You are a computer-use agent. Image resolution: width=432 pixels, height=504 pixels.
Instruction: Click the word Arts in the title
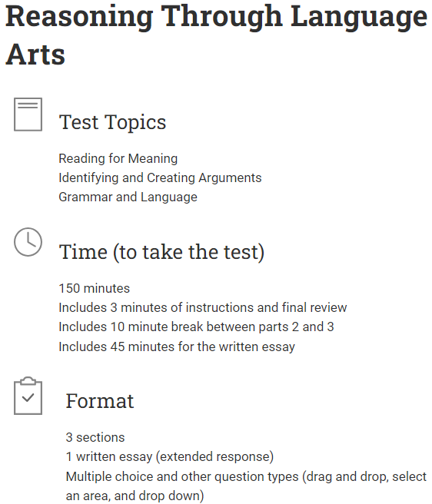click(x=35, y=55)
